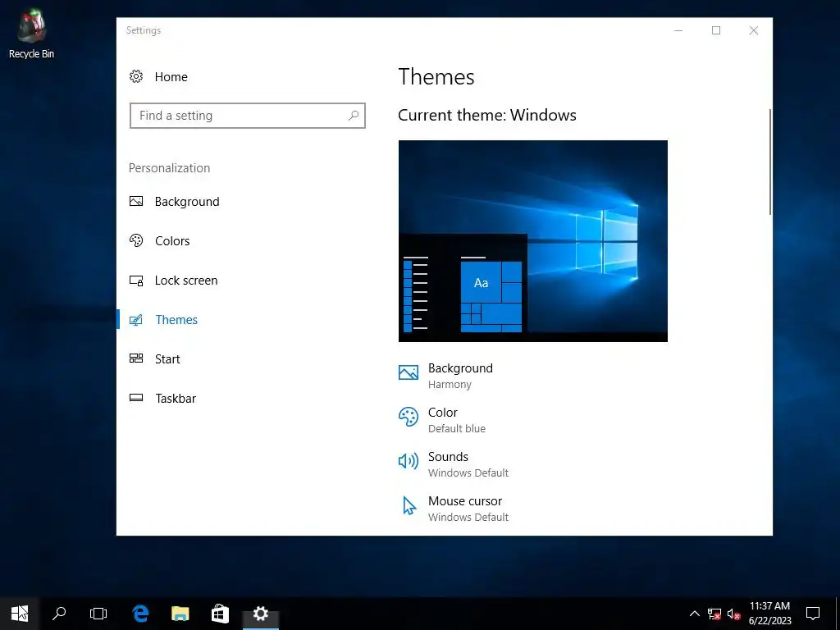Click the current theme preview image
The height and width of the screenshot is (630, 840).
tap(533, 241)
